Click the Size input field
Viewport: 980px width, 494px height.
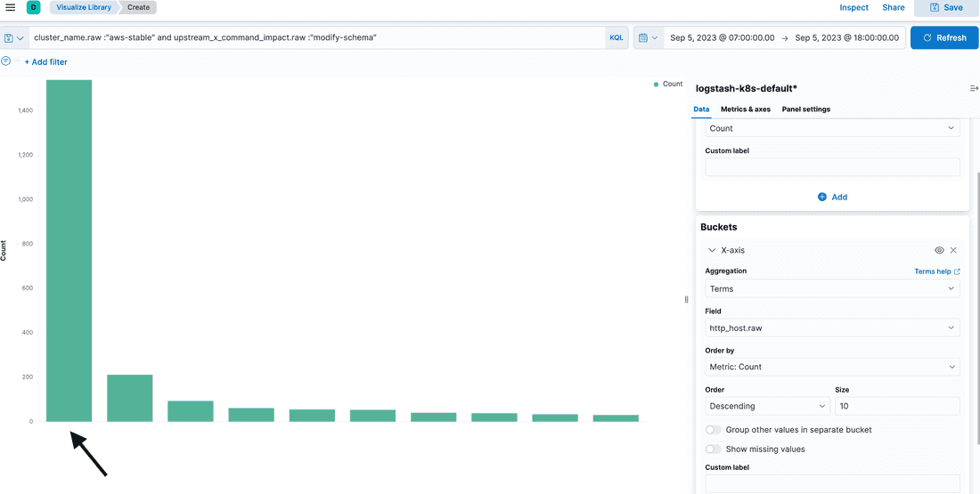896,406
